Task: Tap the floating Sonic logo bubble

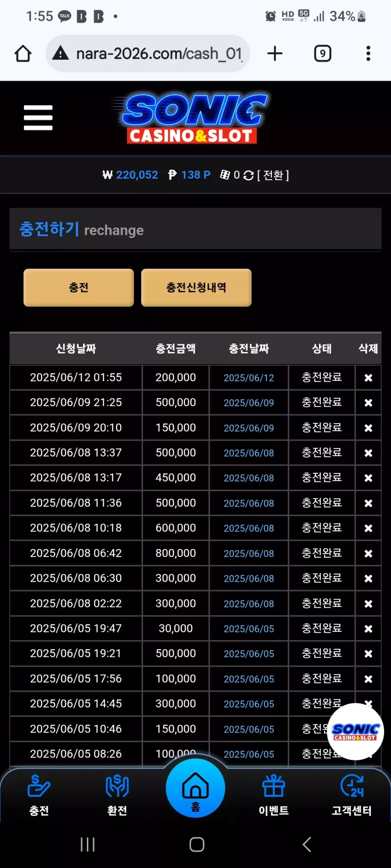Action: pos(355,732)
